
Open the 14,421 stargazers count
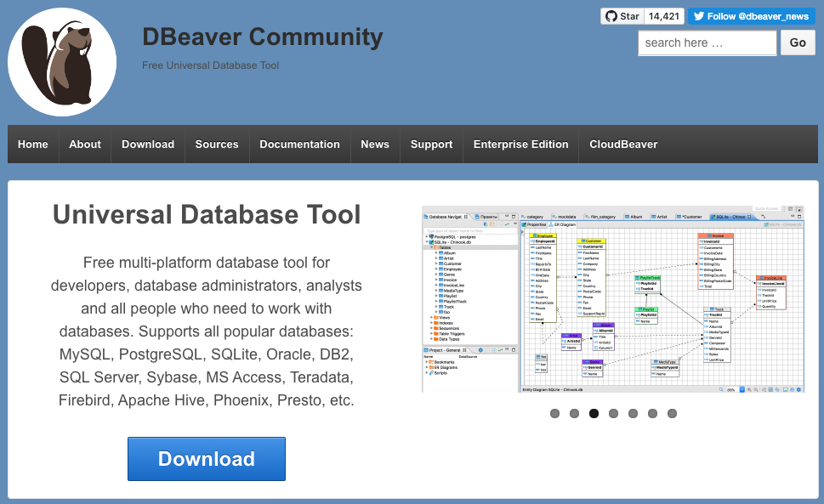click(664, 16)
